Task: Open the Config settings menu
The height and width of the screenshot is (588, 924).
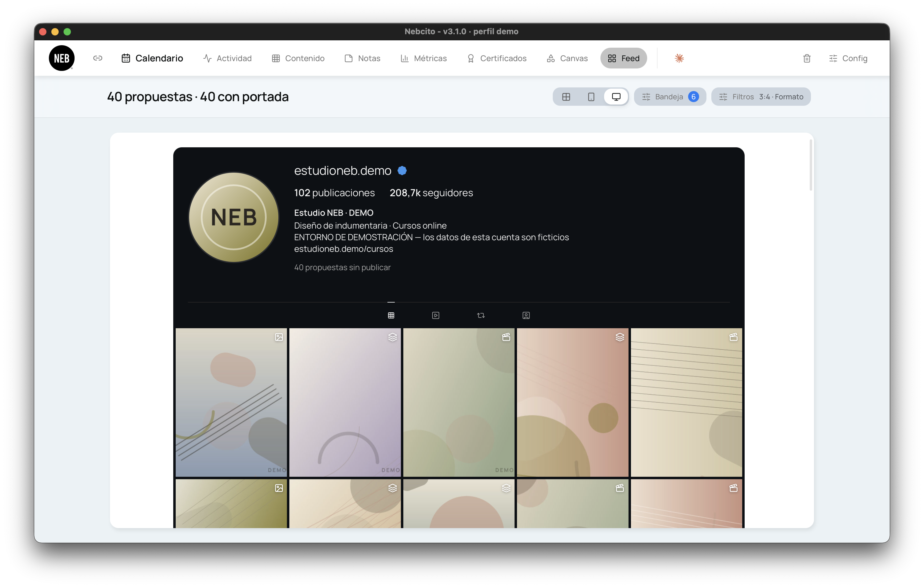Action: pyautogui.click(x=848, y=58)
